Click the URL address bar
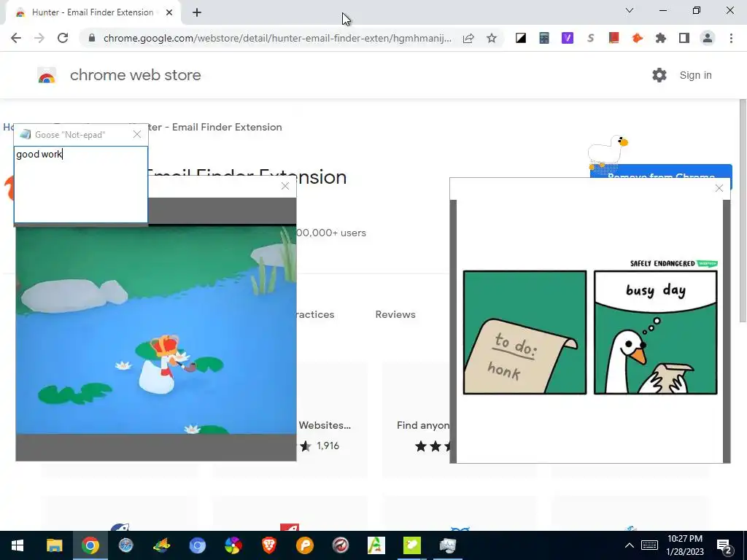This screenshot has width=747, height=560. (276, 38)
